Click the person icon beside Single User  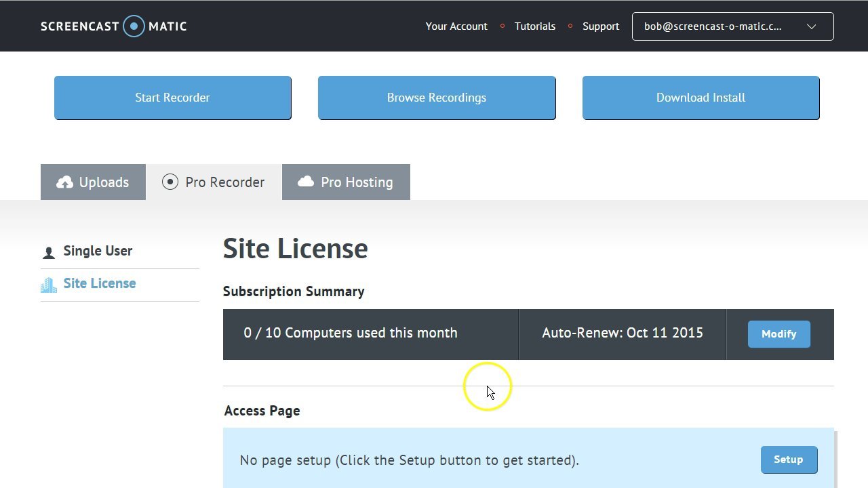pyautogui.click(x=49, y=253)
